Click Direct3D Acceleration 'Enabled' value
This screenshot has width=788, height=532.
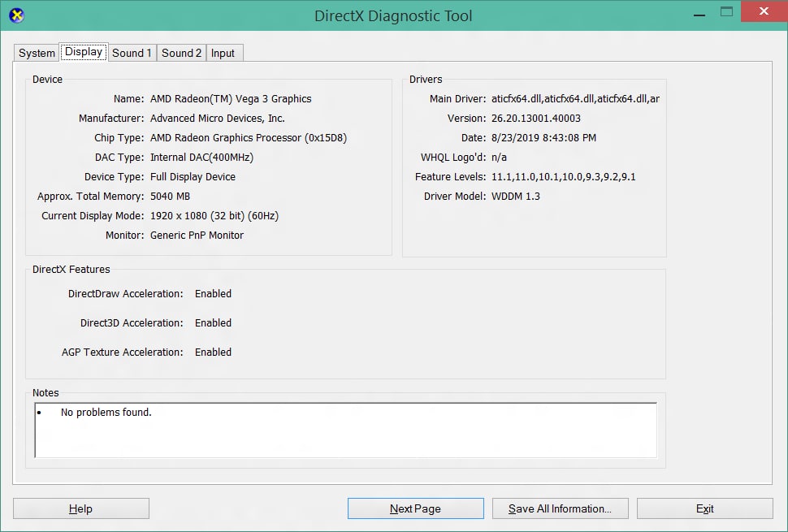(x=213, y=323)
